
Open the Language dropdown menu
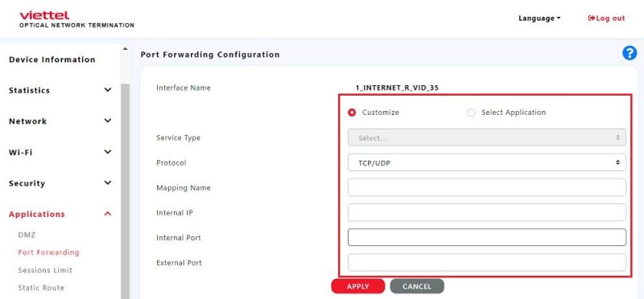point(539,18)
